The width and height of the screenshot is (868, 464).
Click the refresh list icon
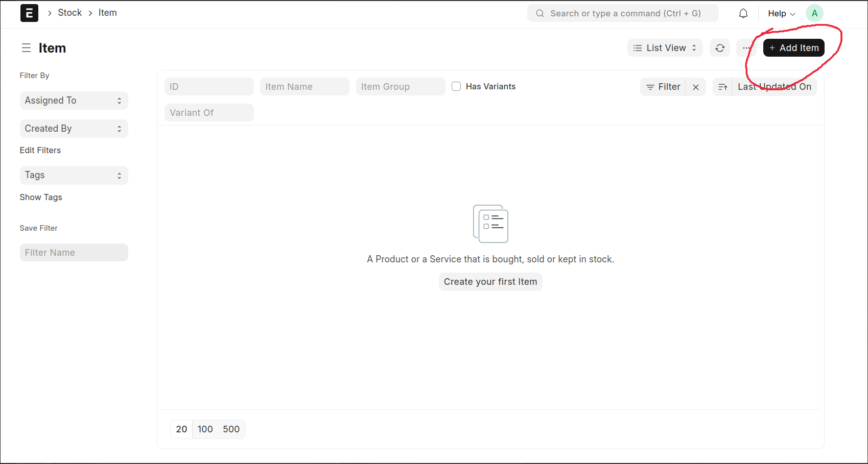(x=719, y=48)
